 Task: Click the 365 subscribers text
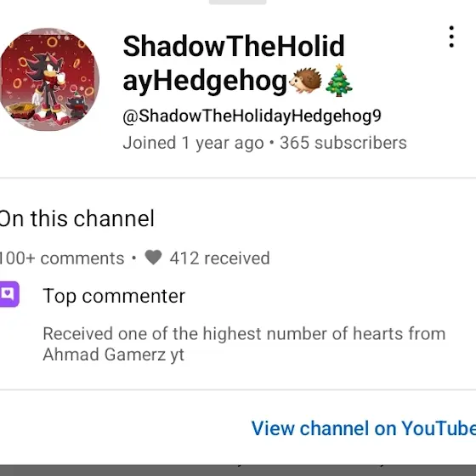(343, 143)
